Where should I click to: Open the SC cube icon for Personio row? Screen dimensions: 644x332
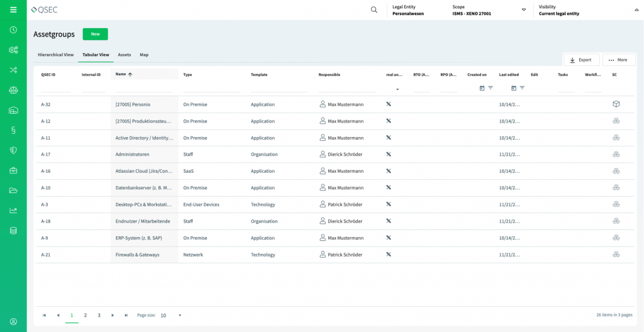(616, 104)
